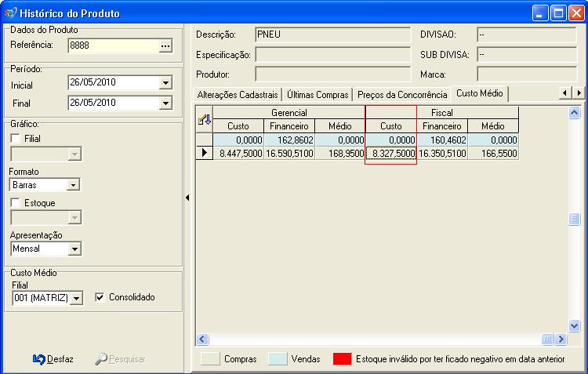This screenshot has width=588, height=374.
Task: Expand the Formato Barras dropdown
Action: (x=73, y=185)
